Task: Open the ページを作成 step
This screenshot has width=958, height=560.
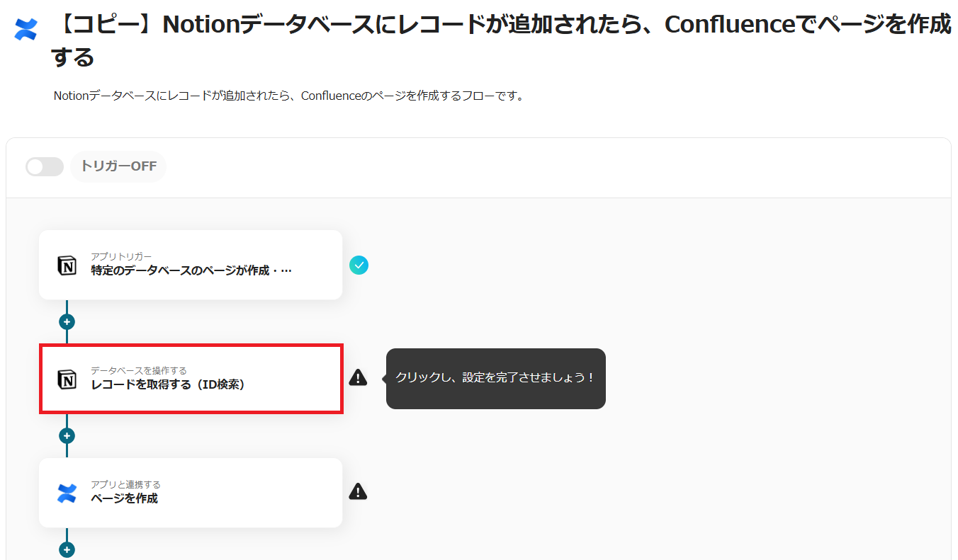Action: [191, 493]
